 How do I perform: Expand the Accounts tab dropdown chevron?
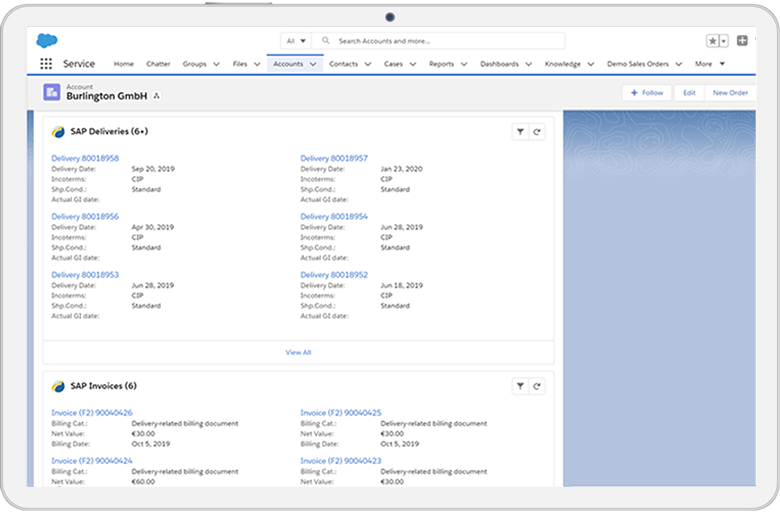click(x=313, y=64)
